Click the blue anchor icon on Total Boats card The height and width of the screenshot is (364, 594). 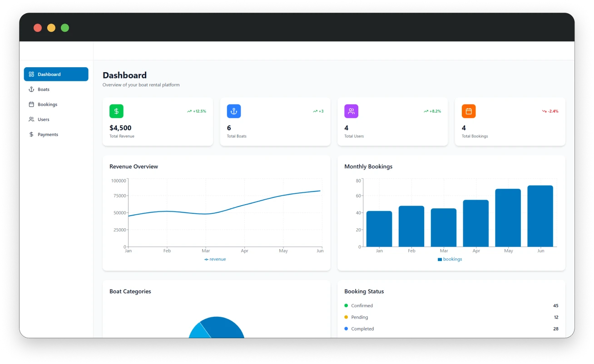[x=233, y=111]
